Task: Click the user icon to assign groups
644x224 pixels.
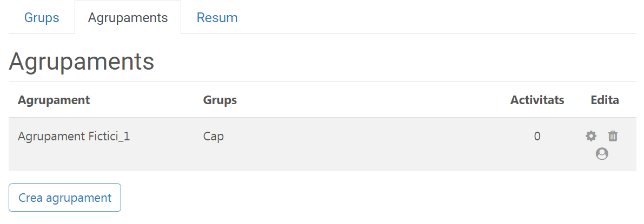Action: (x=602, y=154)
